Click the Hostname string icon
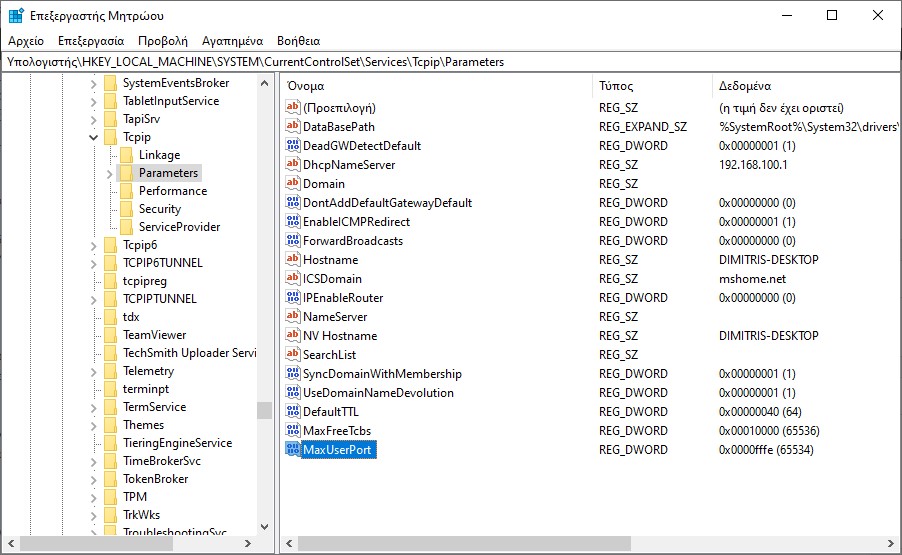 [293, 259]
